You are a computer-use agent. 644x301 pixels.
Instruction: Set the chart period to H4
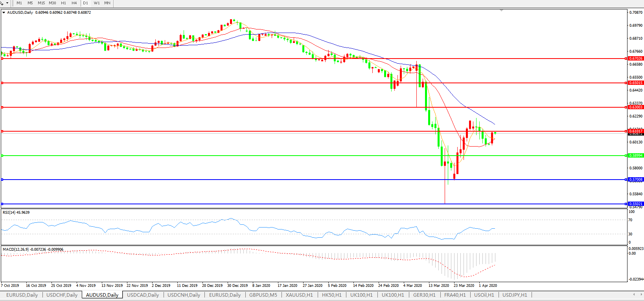(74, 3)
